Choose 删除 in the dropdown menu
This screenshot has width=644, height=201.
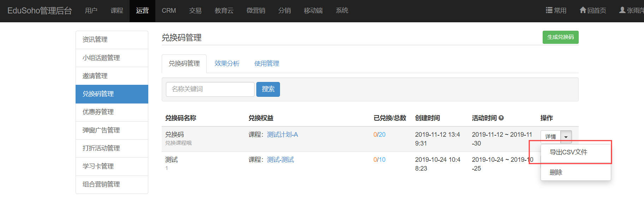(x=556, y=172)
